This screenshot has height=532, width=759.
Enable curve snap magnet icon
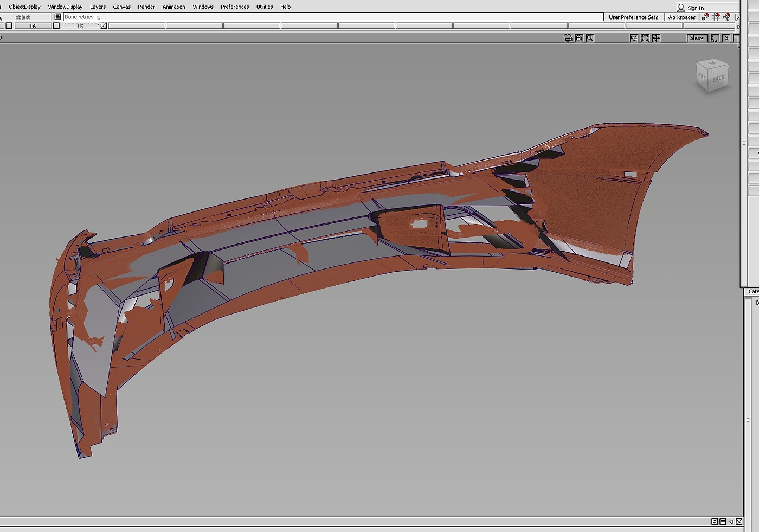[727, 17]
